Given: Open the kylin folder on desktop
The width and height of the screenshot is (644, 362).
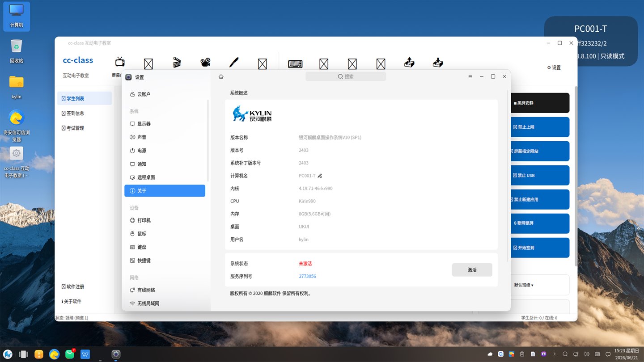Looking at the screenshot, I should pyautogui.click(x=17, y=87).
